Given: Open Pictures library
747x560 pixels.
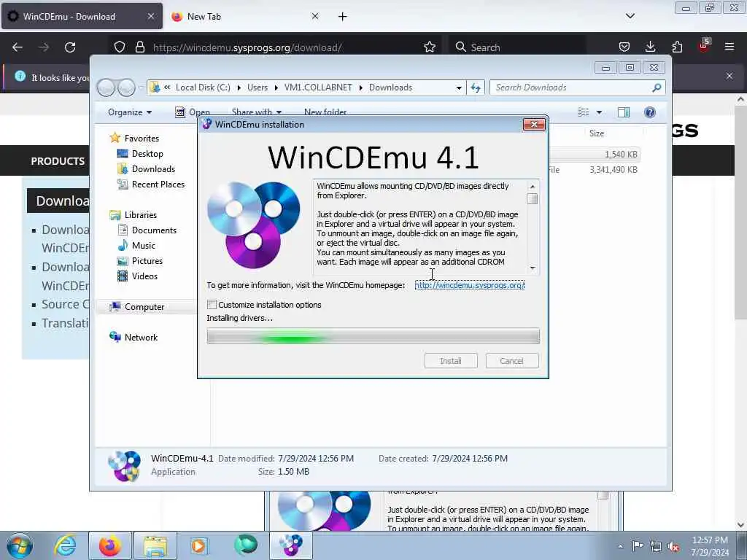Looking at the screenshot, I should tap(147, 261).
